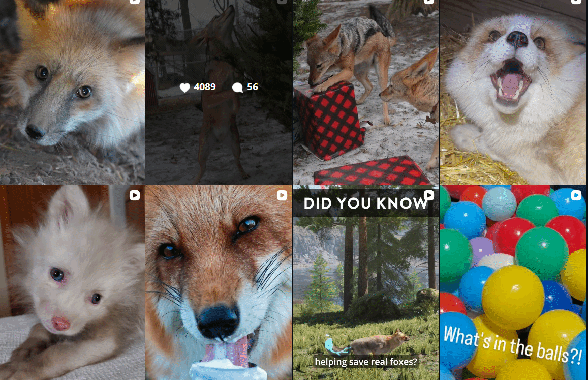Click the 'What's in the balls?!' text
Screen dimensions: 588x380
tap(513, 345)
